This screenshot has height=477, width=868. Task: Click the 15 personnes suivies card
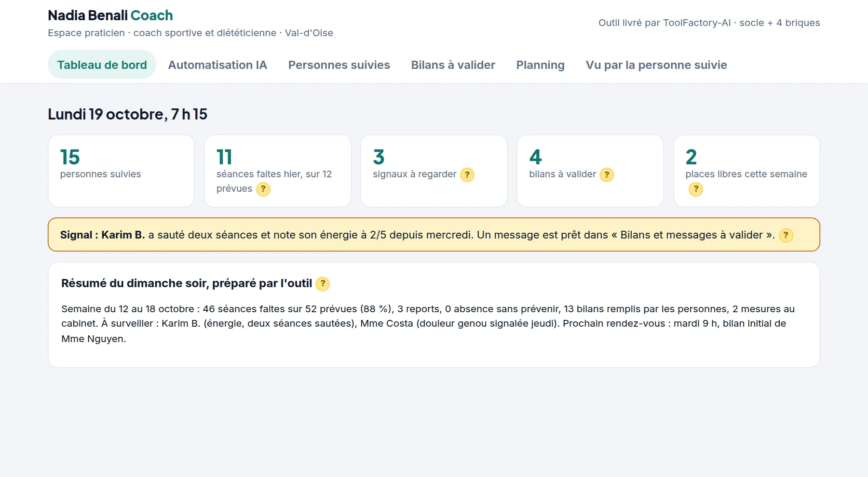point(121,171)
